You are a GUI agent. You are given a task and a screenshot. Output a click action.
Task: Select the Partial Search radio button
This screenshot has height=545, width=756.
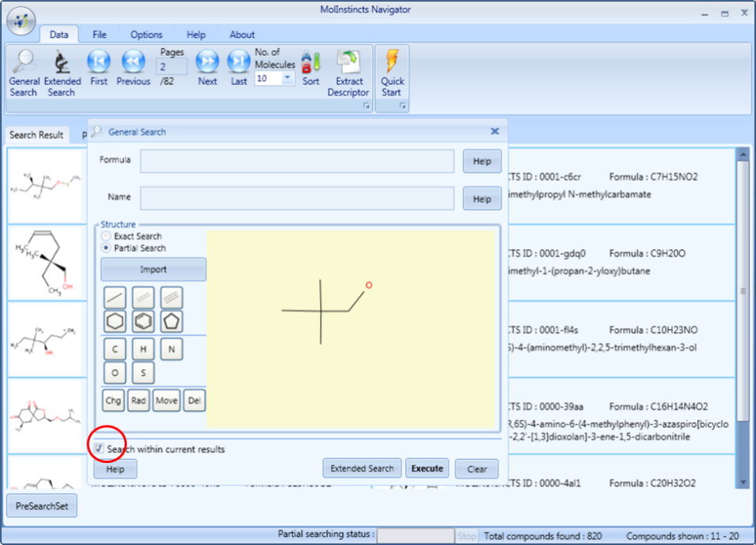pyautogui.click(x=106, y=248)
